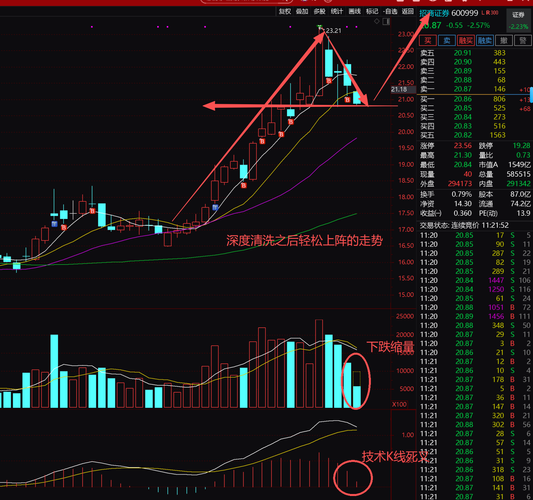This screenshot has width=533, height=500.
Task: Select the 买四 bid price 20.83
Action: coord(462,126)
